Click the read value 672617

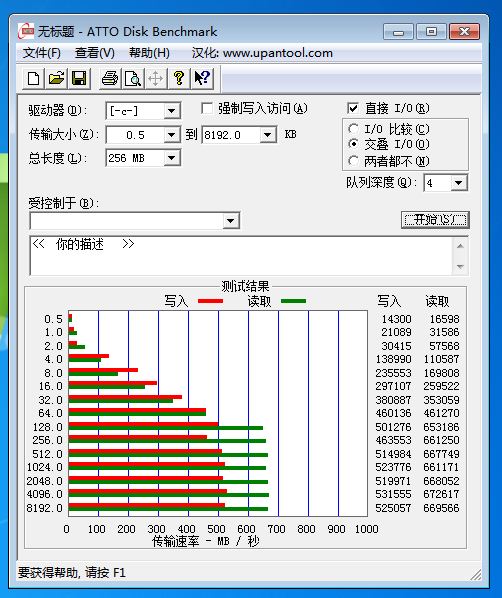pos(441,494)
